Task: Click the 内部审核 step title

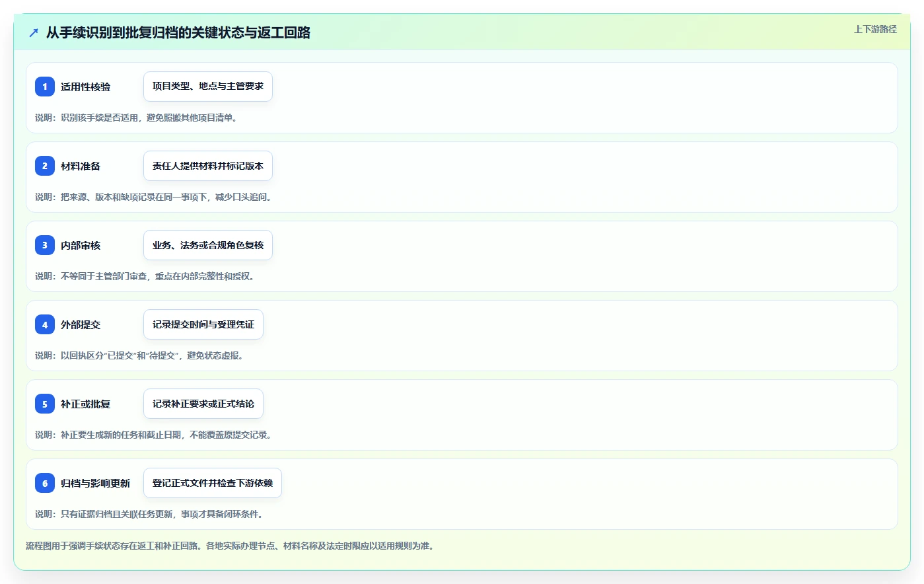Action: (x=81, y=246)
